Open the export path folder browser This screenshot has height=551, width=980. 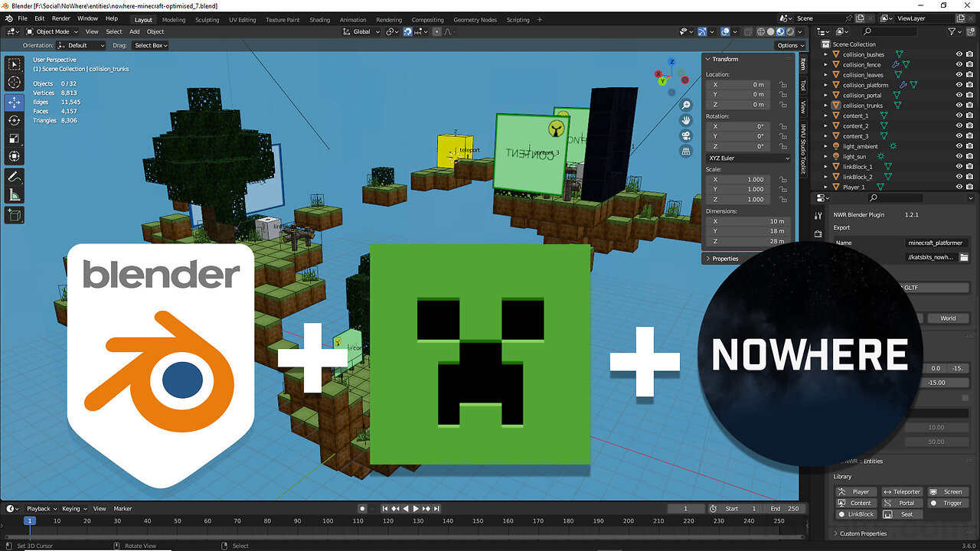click(x=964, y=257)
